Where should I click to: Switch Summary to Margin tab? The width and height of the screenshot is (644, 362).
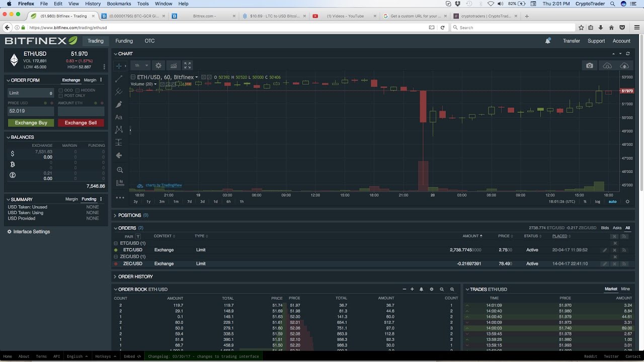pyautogui.click(x=71, y=199)
